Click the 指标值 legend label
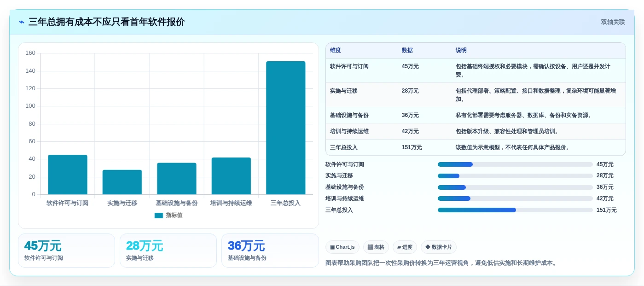 pos(174,215)
